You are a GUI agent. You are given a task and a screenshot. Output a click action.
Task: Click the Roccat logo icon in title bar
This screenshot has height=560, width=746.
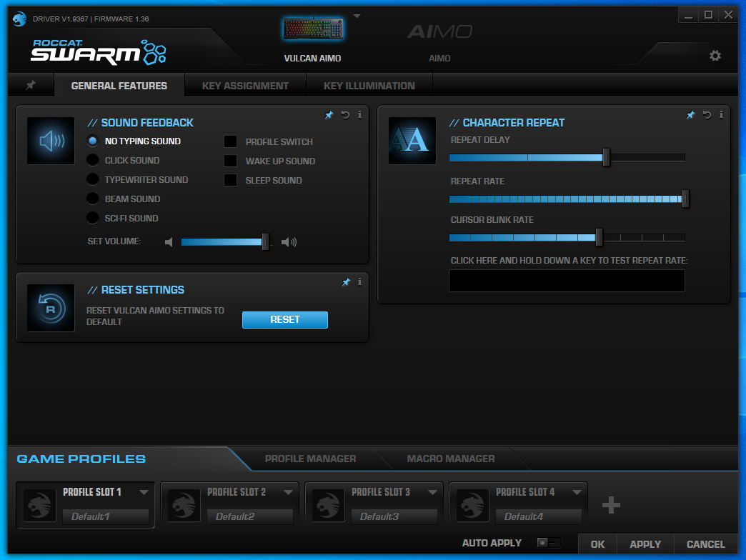[x=19, y=19]
